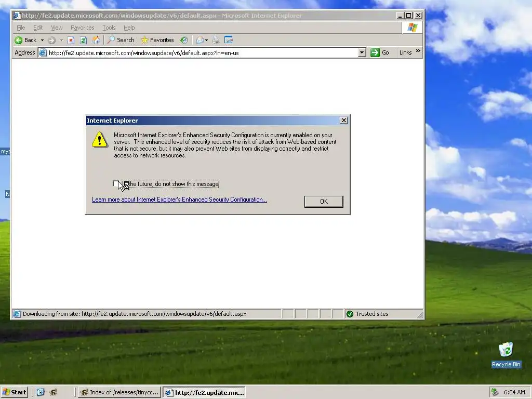This screenshot has height=399, width=532.
Task: Click the IE icon in window title bar
Action: pyautogui.click(x=17, y=16)
